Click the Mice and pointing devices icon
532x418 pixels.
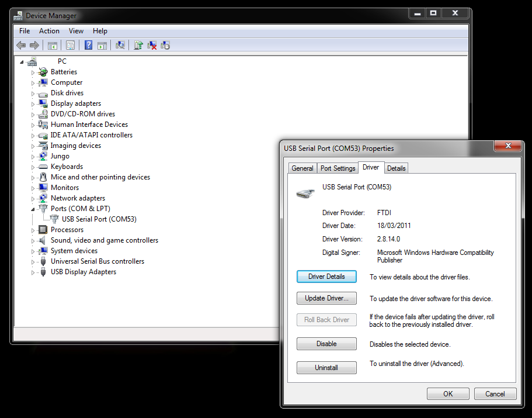pos(43,177)
